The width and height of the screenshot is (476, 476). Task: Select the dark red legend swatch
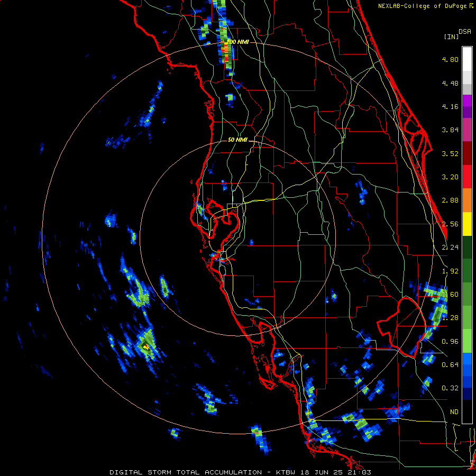click(467, 153)
